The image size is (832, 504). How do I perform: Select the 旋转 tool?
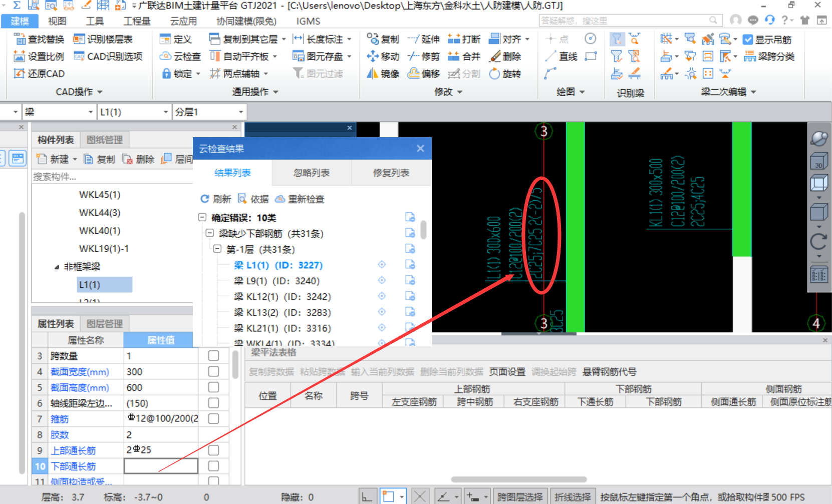pyautogui.click(x=505, y=74)
